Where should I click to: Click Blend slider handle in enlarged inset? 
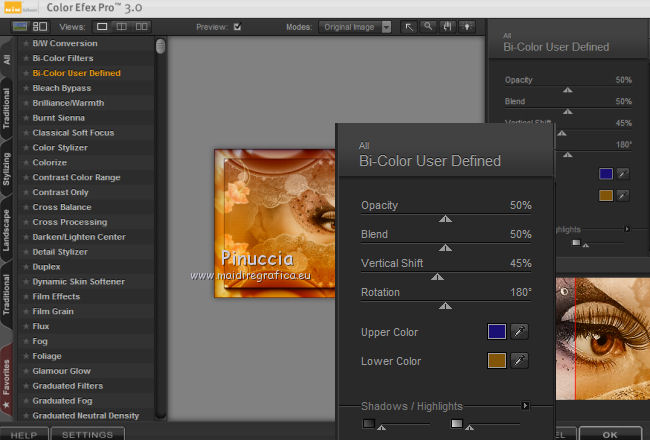(445, 248)
